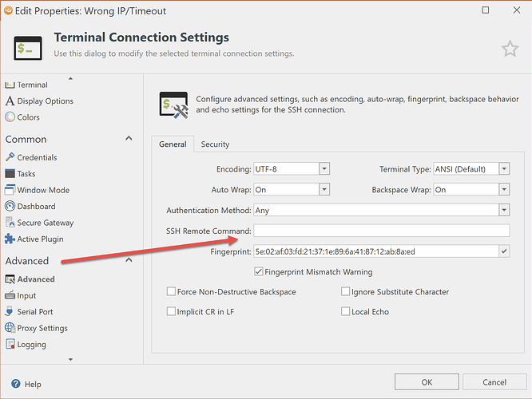
Task: Disable Fingerprint Mismatch Warning checkbox
Action: click(x=259, y=271)
